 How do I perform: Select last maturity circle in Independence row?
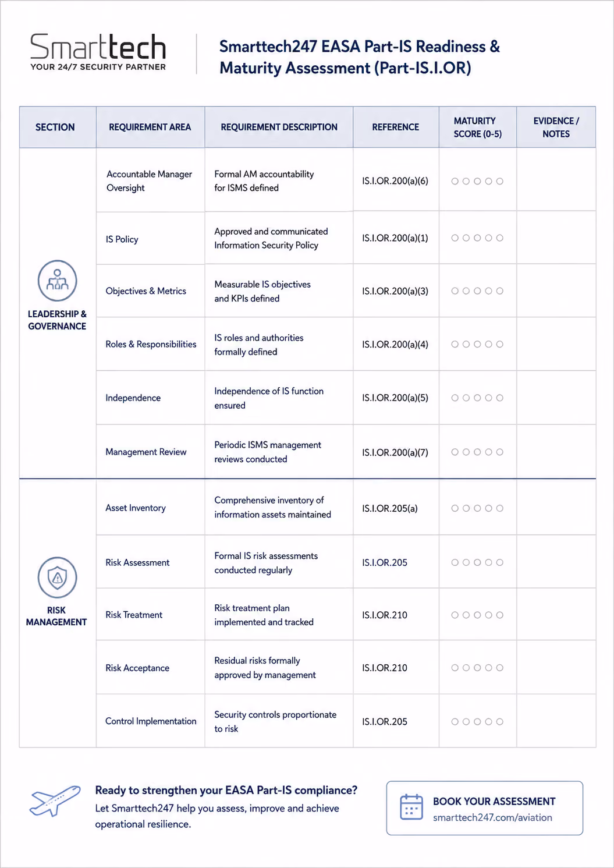(x=500, y=398)
